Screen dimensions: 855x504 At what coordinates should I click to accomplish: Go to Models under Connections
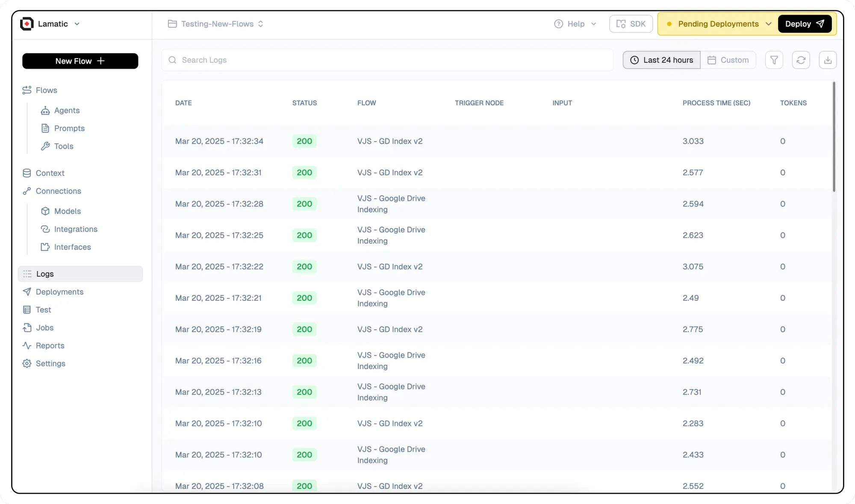point(67,211)
